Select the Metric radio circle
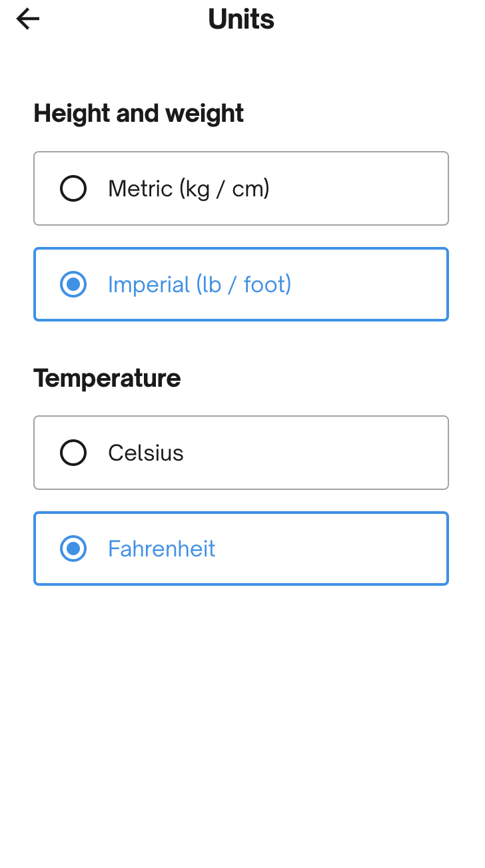485x868 pixels. click(73, 189)
